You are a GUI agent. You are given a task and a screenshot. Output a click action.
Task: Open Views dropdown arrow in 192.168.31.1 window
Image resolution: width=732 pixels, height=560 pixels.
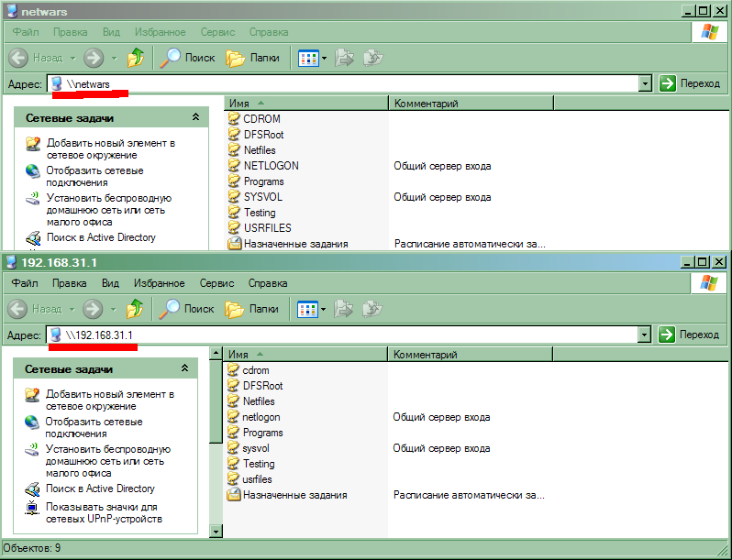tap(324, 310)
